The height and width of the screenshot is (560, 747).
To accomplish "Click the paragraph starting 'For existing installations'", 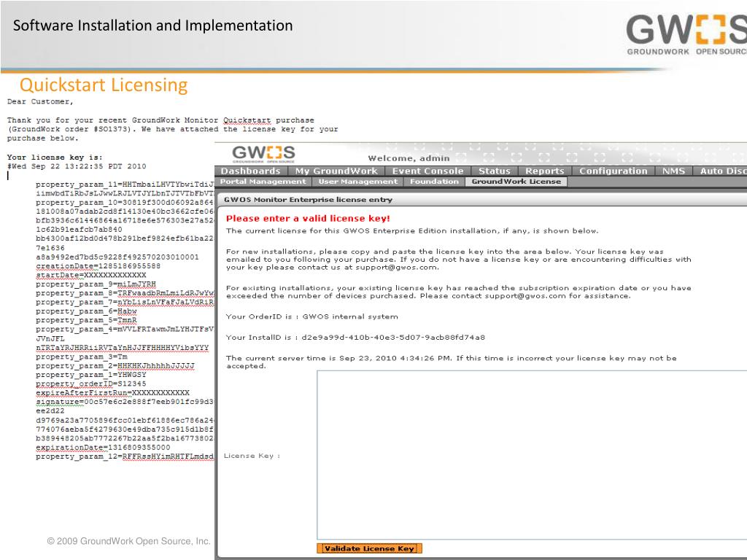I will point(458,292).
